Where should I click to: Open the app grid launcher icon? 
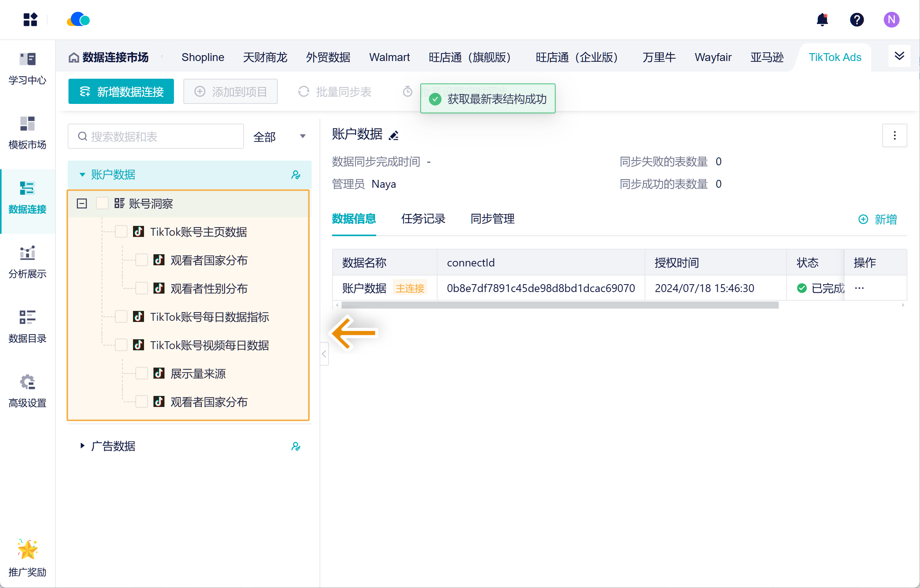point(30,20)
